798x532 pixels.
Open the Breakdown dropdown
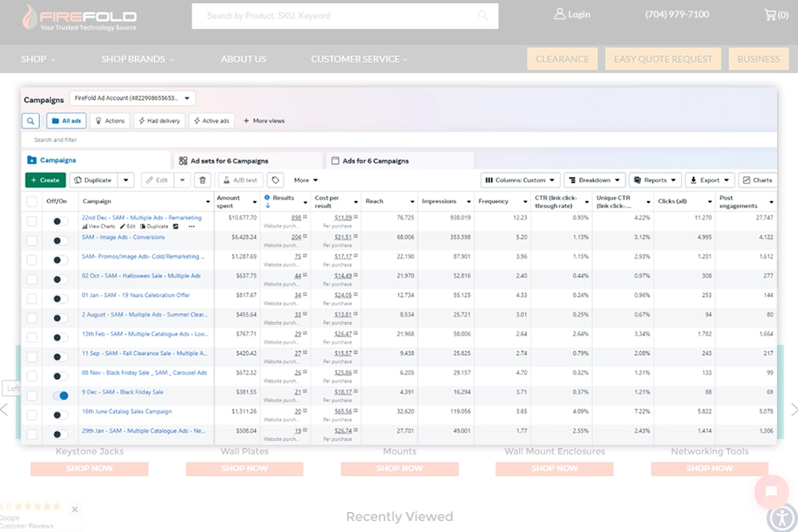pos(594,180)
